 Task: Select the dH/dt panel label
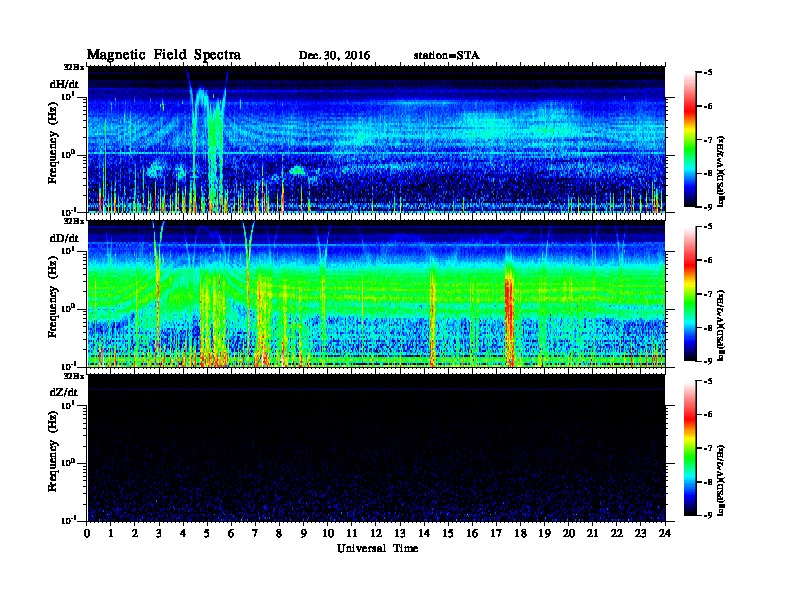point(64,84)
